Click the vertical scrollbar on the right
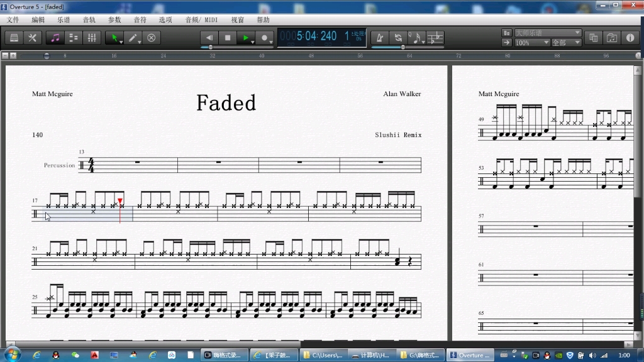Viewport: 644px width, 362px height. coord(638,203)
